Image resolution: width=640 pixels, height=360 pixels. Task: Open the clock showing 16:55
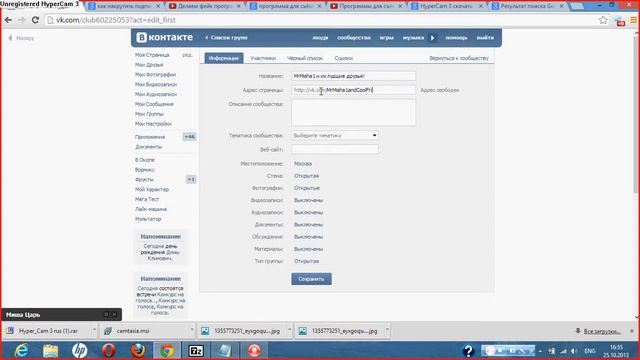pyautogui.click(x=616, y=351)
